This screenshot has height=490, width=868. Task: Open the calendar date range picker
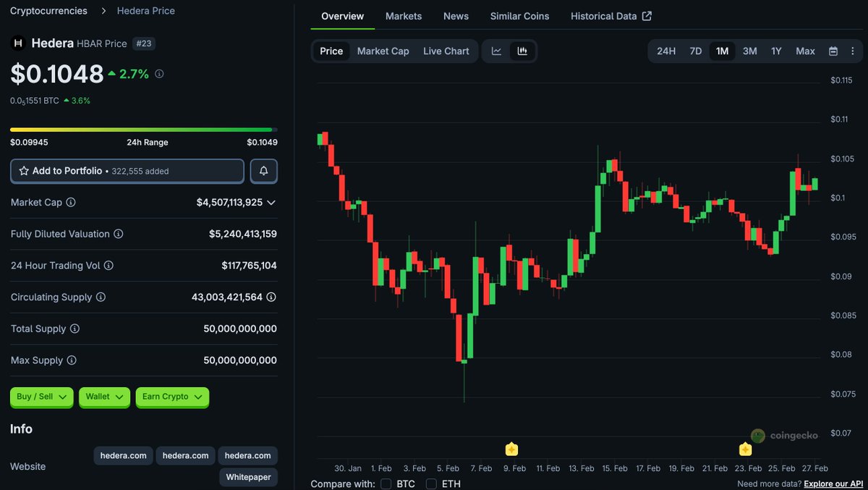[833, 51]
